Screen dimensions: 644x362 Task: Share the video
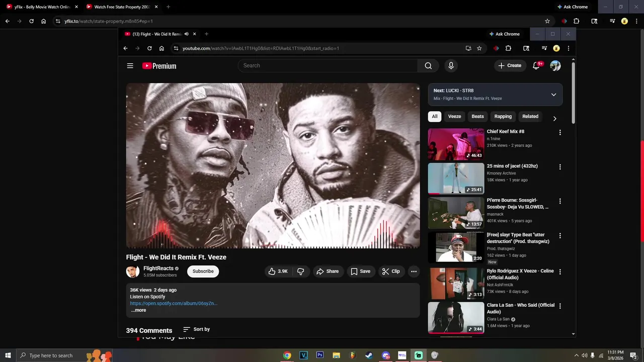(327, 271)
